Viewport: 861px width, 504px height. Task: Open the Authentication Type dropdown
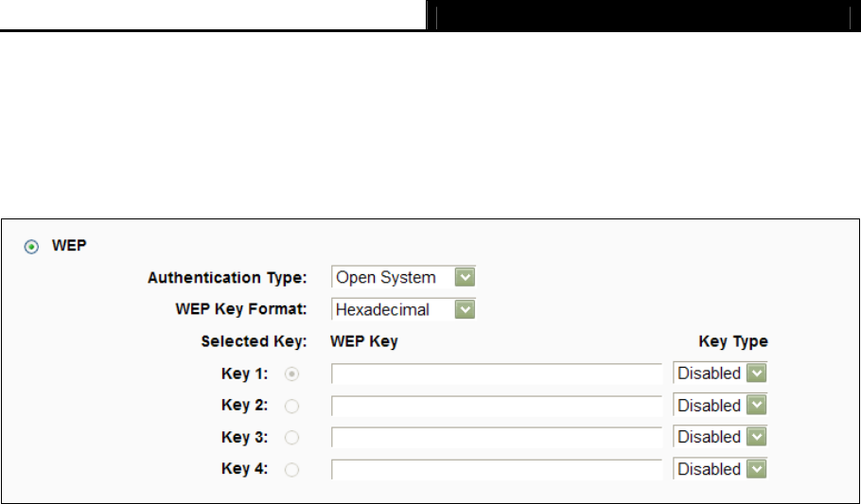[x=403, y=277]
